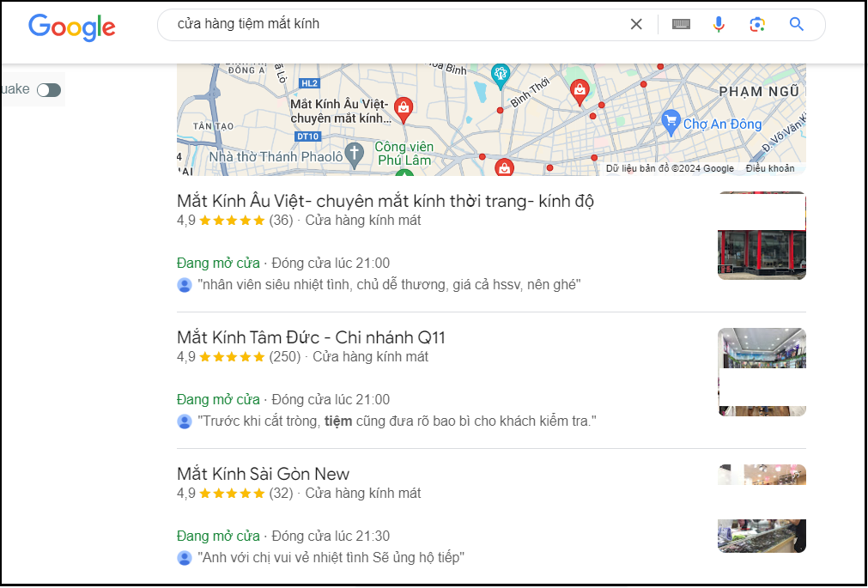Click star rating of Mắt Kính Tâm Đức
This screenshot has width=868, height=588.
232,356
